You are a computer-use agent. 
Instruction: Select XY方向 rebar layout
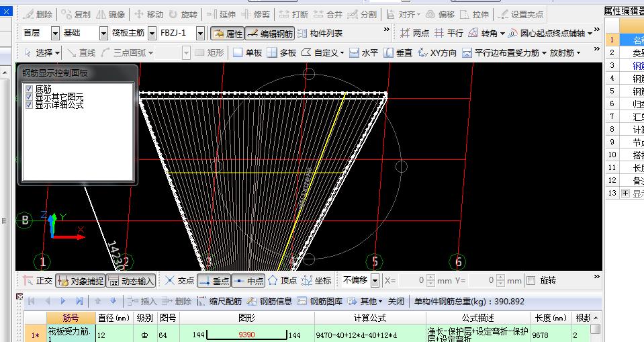(437, 52)
